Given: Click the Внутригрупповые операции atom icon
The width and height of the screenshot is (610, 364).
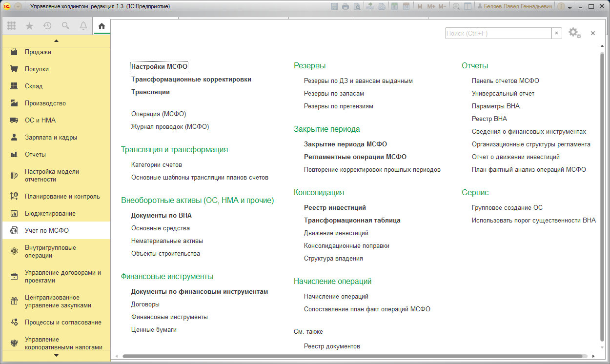Looking at the screenshot, I should tap(14, 252).
